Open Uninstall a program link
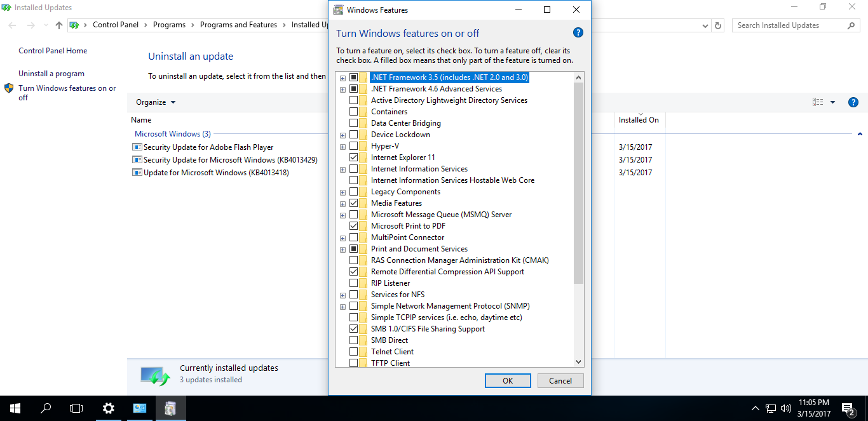Screen dimensions: 868x421 coord(51,74)
